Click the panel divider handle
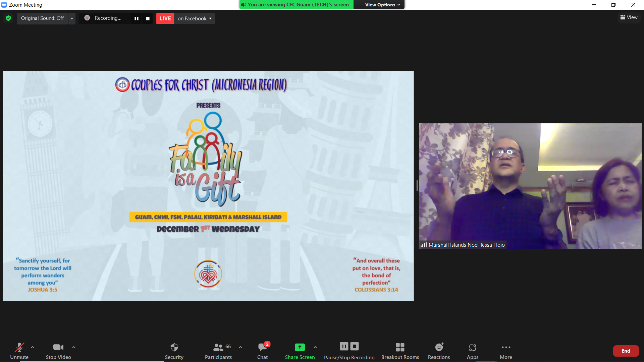Screen dimensions: 644x362 417,186
